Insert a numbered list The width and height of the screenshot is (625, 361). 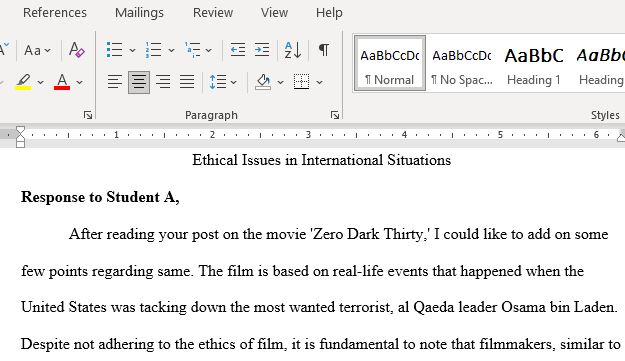point(153,50)
